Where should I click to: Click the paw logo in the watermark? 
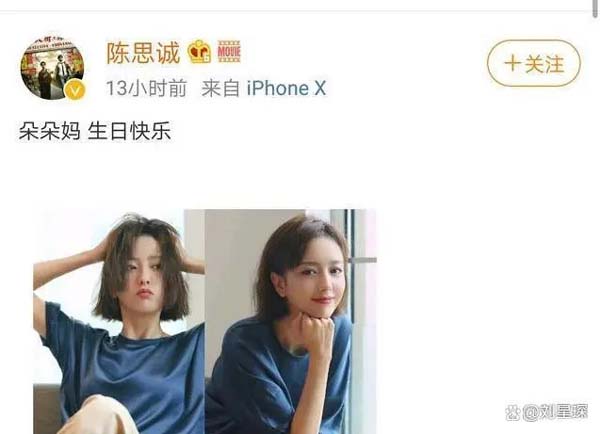click(x=513, y=413)
